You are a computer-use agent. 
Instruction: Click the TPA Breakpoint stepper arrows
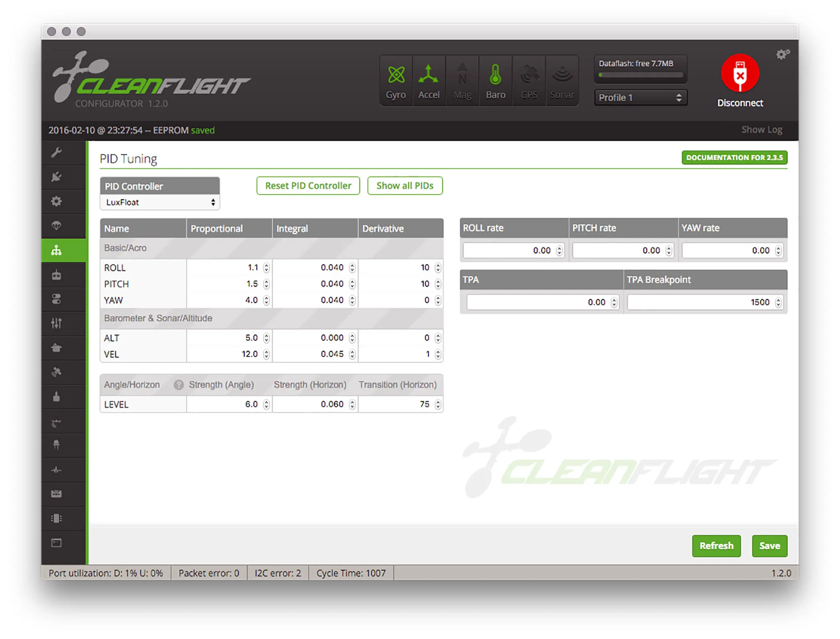778,302
